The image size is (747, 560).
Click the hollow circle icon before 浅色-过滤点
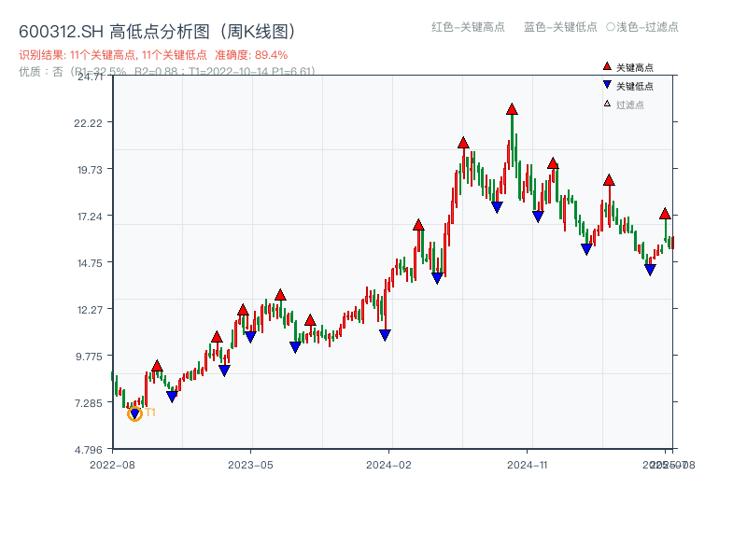pos(611,27)
